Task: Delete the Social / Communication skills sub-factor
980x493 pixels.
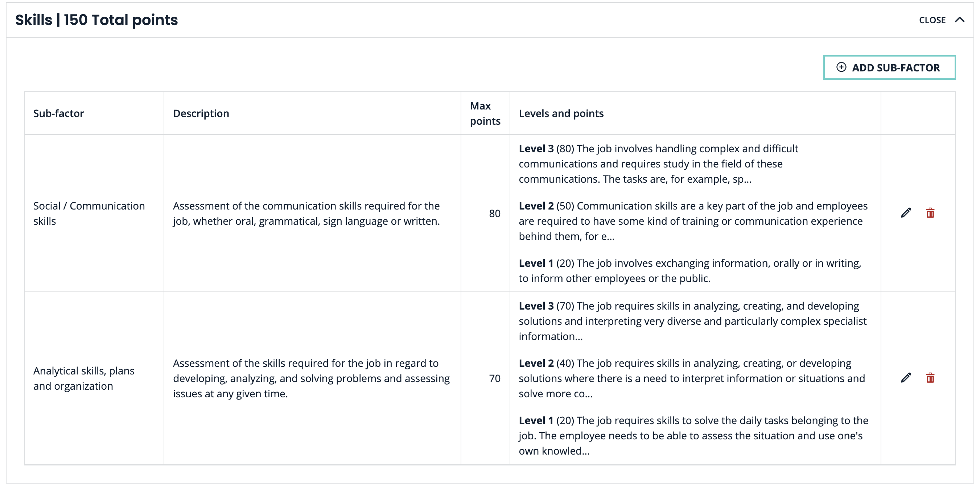Action: pos(930,213)
